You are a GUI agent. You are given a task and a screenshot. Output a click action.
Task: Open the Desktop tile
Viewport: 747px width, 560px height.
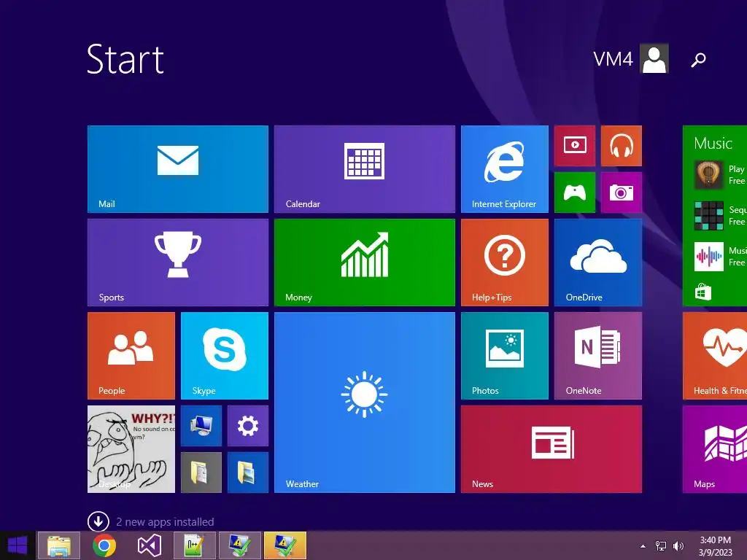pos(131,449)
